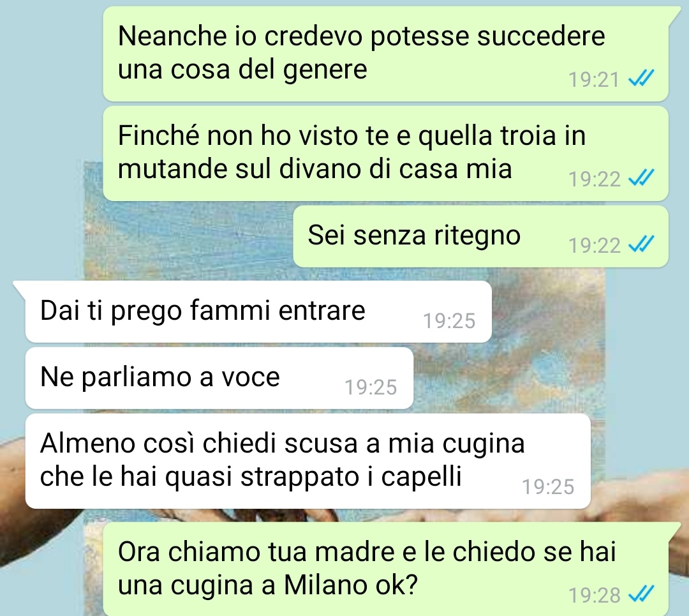Select the 'Ora chiamo tua madre' message
Screen dimensions: 689x616
click(x=385, y=569)
